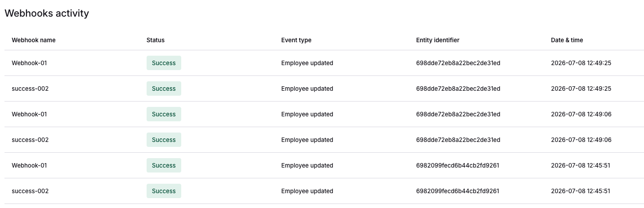The height and width of the screenshot is (208, 644).
Task: Click Employee updated for success-002 at 12:49:06
Action: click(307, 140)
